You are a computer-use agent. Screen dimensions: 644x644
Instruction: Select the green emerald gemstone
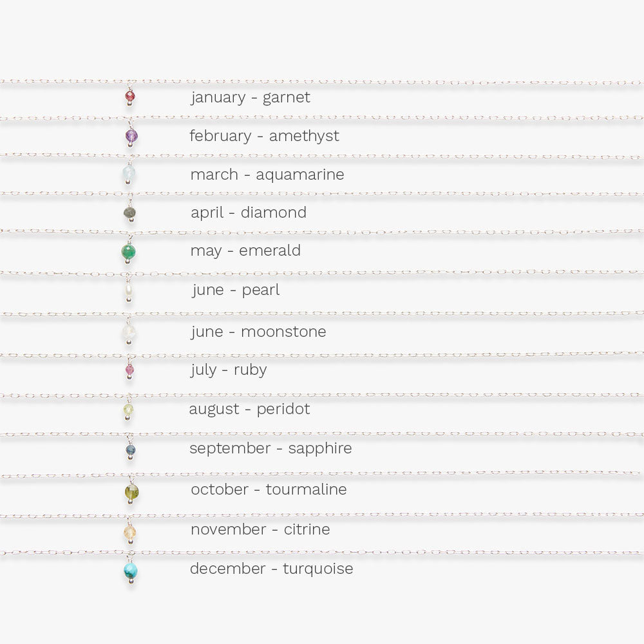click(129, 251)
